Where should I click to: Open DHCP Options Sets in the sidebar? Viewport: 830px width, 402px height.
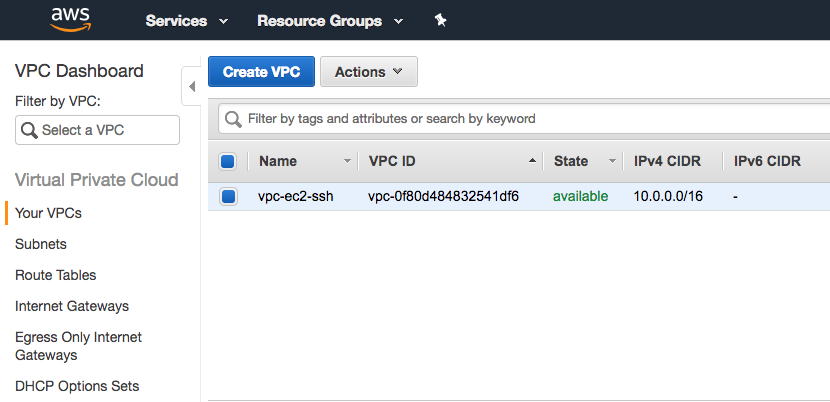click(77, 386)
